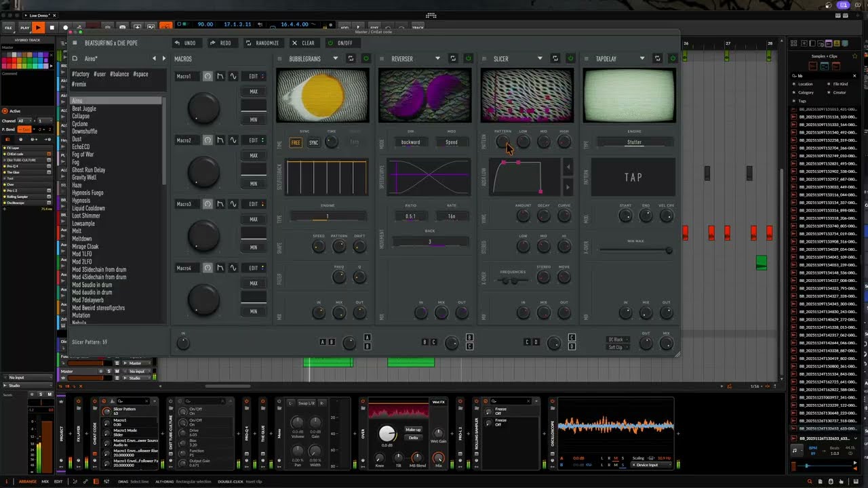This screenshot has width=868, height=488.
Task: Disable the Bubblegrains module power toggle
Action: [366, 59]
